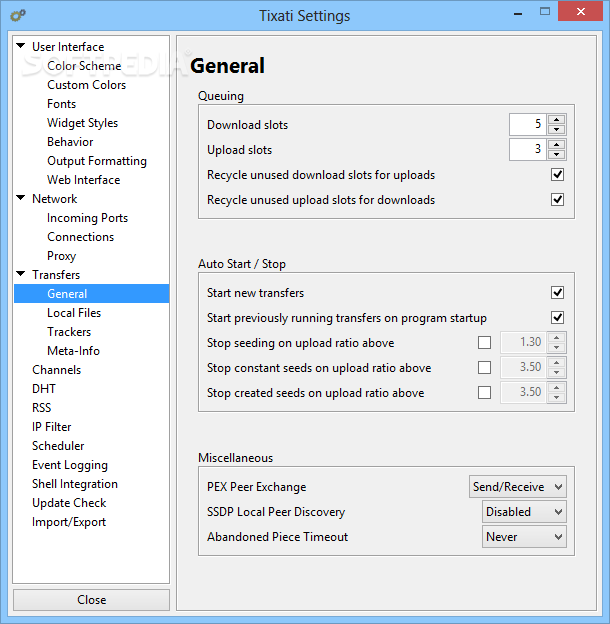Open Web Interface settings
Viewport: 610px width, 624px height.
coord(84,180)
